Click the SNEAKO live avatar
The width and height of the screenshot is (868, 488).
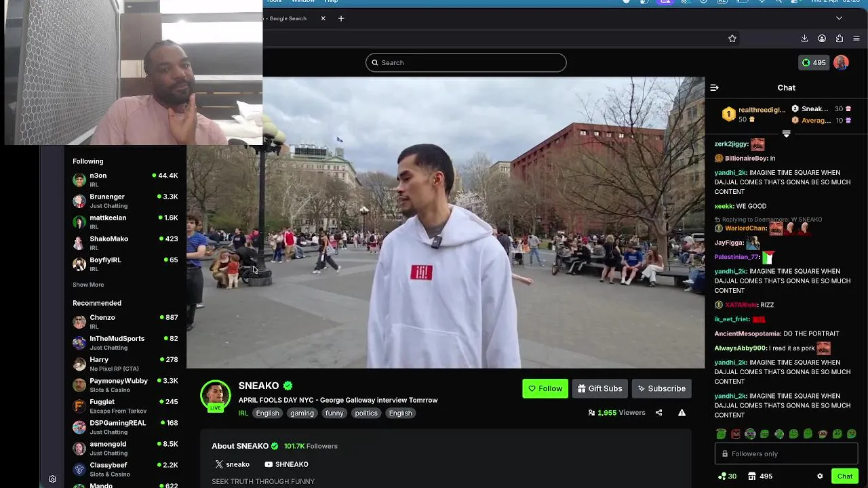(216, 395)
